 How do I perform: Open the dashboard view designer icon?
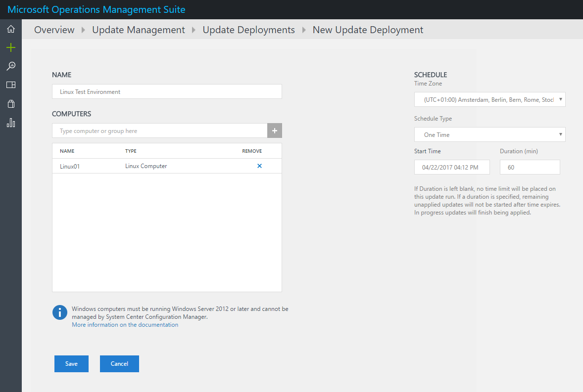(11, 85)
